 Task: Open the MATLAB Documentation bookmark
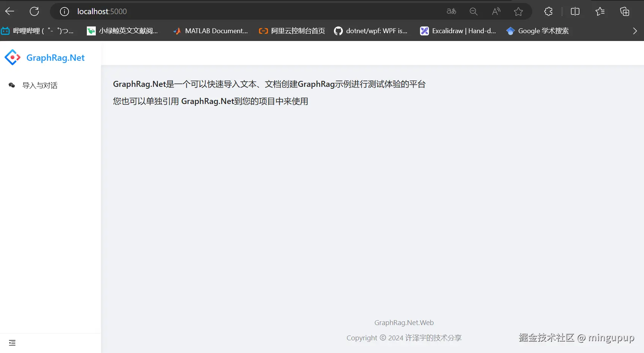(x=211, y=31)
